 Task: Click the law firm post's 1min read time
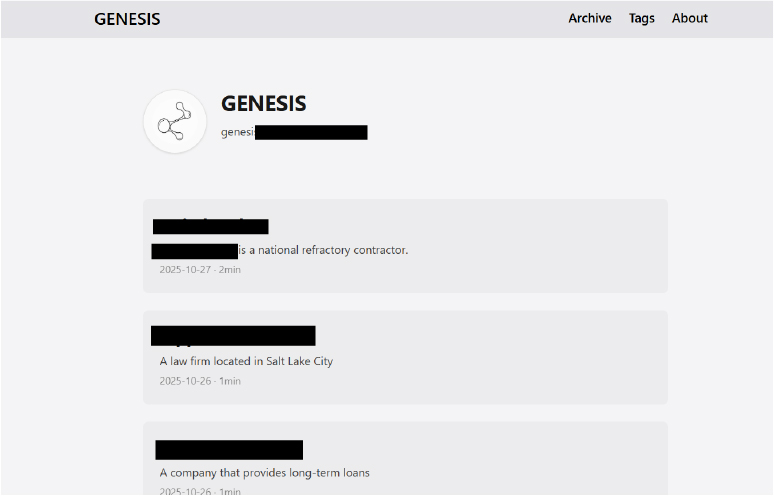(230, 381)
